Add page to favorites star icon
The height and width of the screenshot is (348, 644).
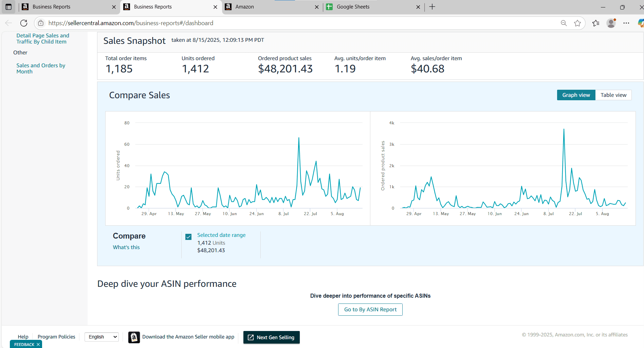pyautogui.click(x=577, y=23)
